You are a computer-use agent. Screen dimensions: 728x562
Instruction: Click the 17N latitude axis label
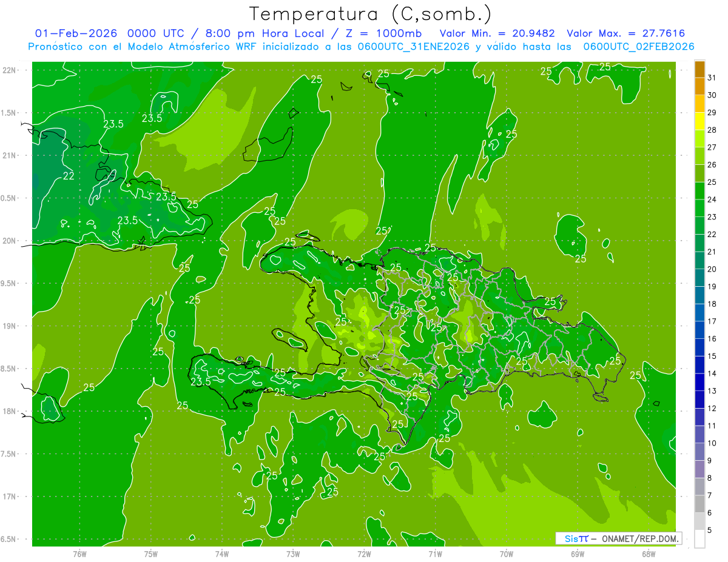pos(8,497)
